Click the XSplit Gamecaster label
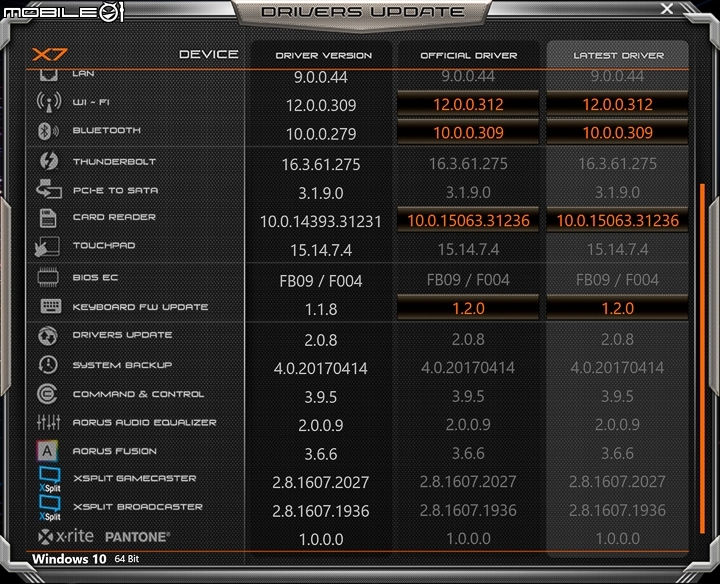Viewport: 720px width, 584px height. pos(135,478)
